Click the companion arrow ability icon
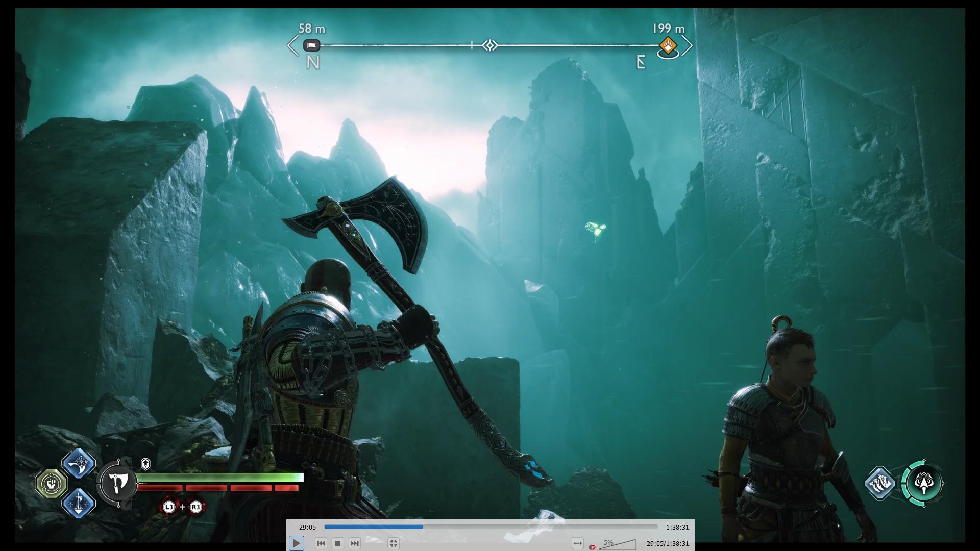Viewport: 980px width, 551px height. (923, 484)
